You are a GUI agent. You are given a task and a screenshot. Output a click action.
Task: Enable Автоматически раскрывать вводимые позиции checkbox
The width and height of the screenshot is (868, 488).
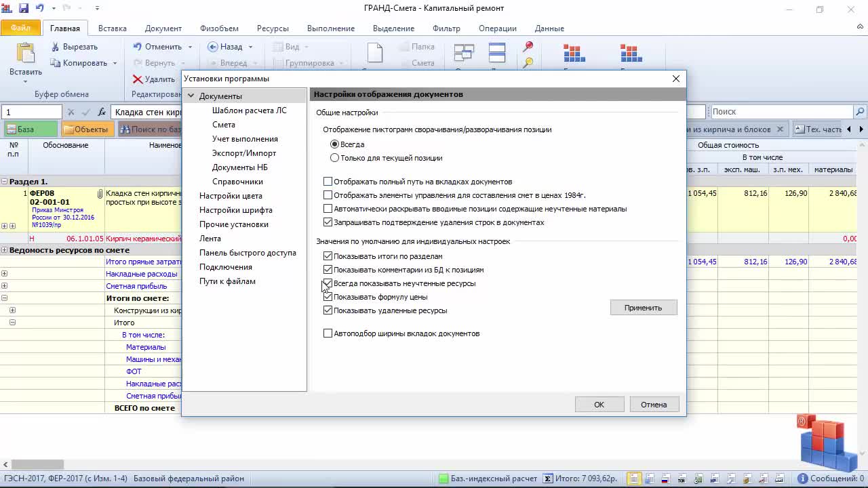[x=328, y=209]
